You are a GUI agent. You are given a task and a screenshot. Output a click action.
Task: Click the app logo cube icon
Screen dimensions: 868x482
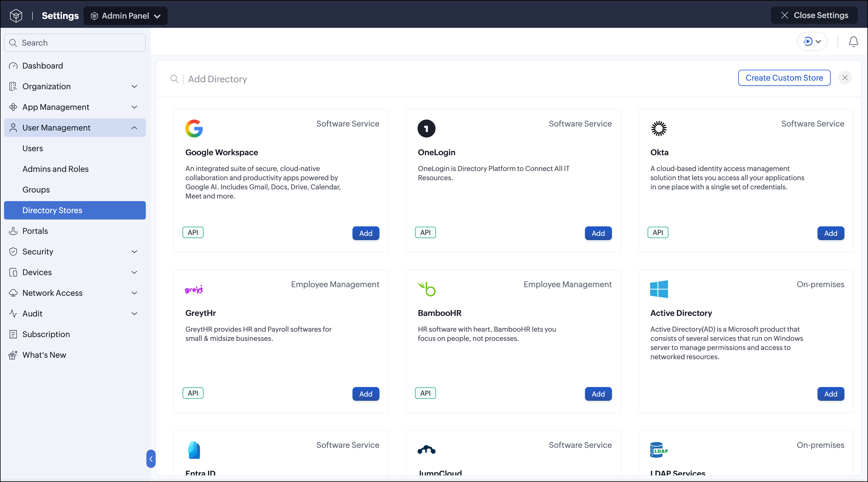[x=16, y=15]
